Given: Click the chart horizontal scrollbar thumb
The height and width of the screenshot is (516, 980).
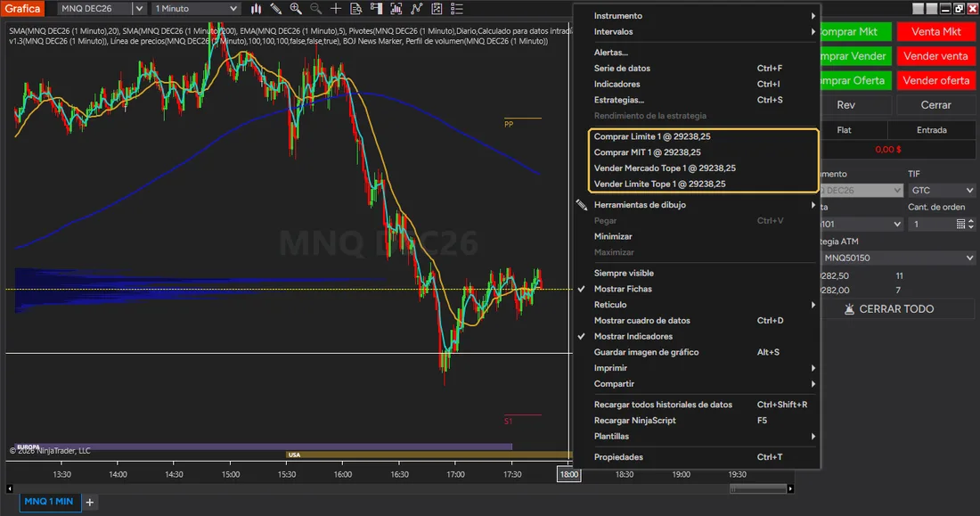Looking at the screenshot, I should pyautogui.click(x=757, y=489).
